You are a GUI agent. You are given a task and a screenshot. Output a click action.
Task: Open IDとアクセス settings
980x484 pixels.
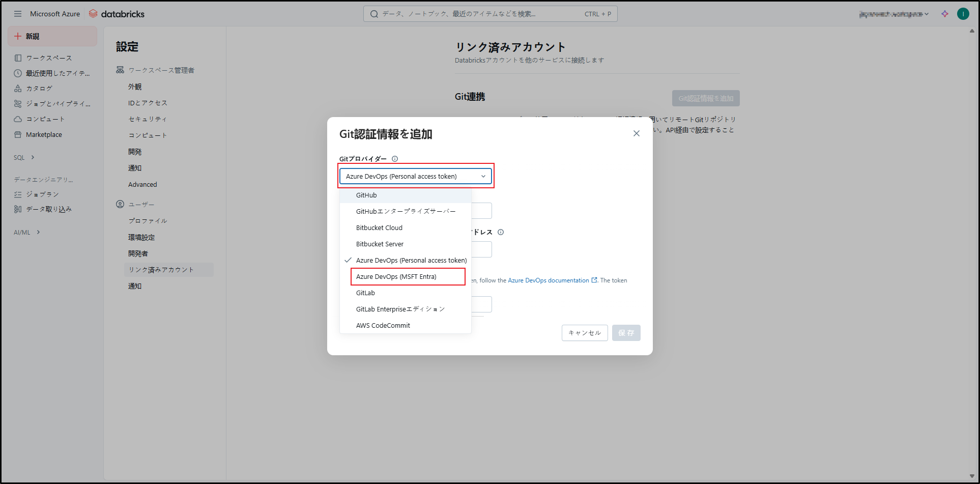(148, 103)
